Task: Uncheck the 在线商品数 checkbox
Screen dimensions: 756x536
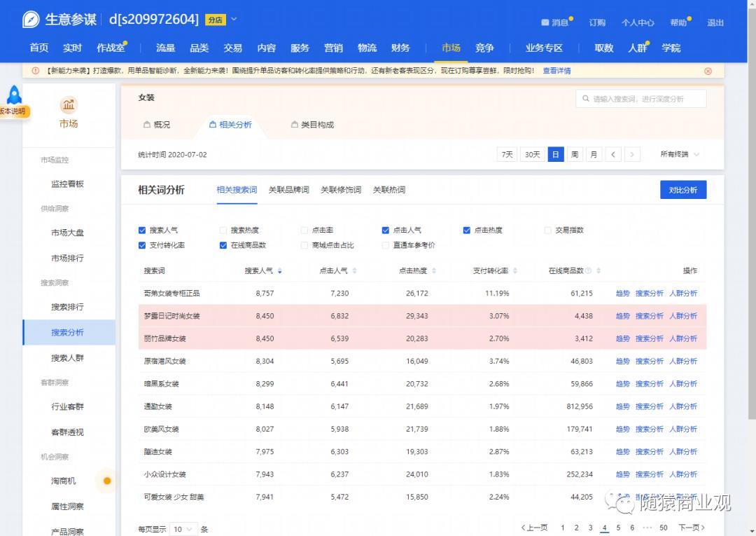Action: (223, 245)
